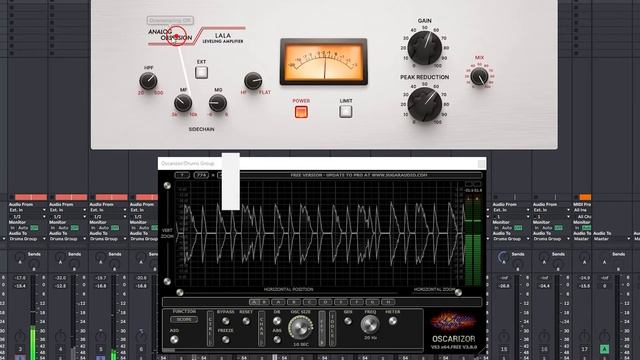
Task: Click the Oversampling Off button
Action: point(170,20)
